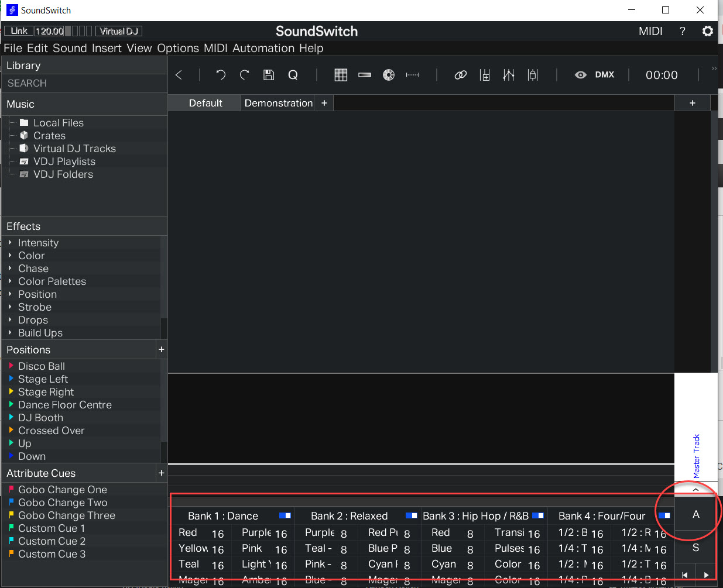Expand the Color effects category
723x588 pixels.
click(10, 255)
